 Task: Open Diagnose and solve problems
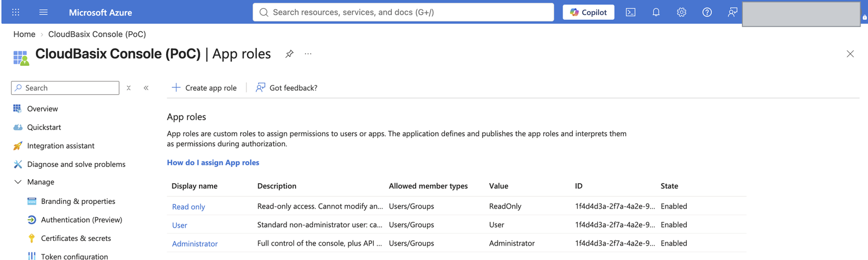coord(76,164)
